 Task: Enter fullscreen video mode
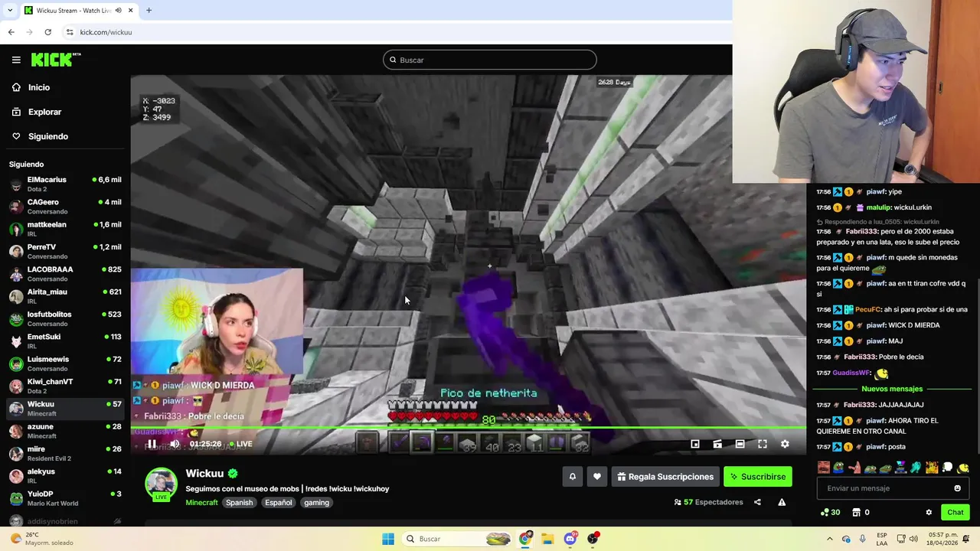click(x=763, y=444)
